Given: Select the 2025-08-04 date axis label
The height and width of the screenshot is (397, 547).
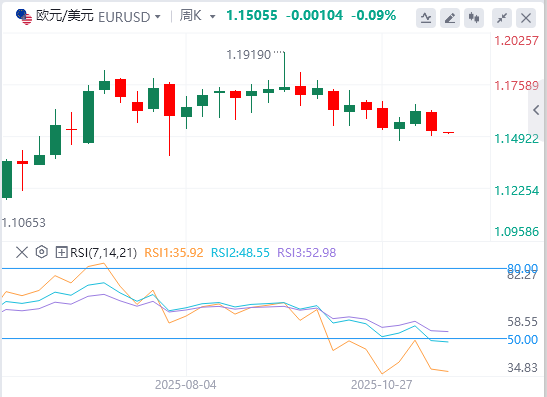Looking at the screenshot, I should [x=186, y=385].
